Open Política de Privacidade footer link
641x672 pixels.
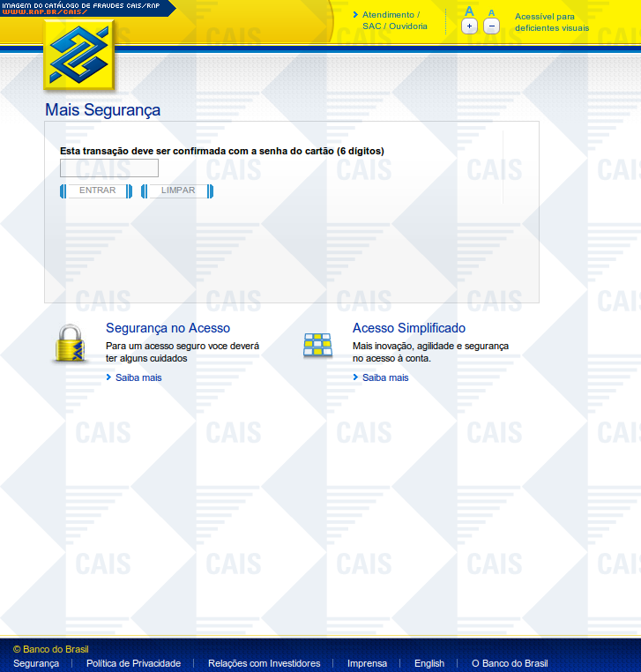pyautogui.click(x=133, y=663)
